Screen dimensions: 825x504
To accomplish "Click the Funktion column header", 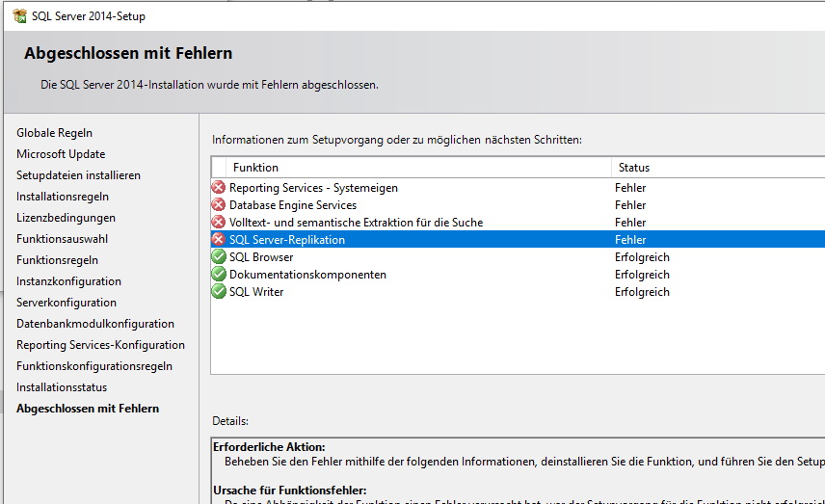I will pyautogui.click(x=418, y=168).
